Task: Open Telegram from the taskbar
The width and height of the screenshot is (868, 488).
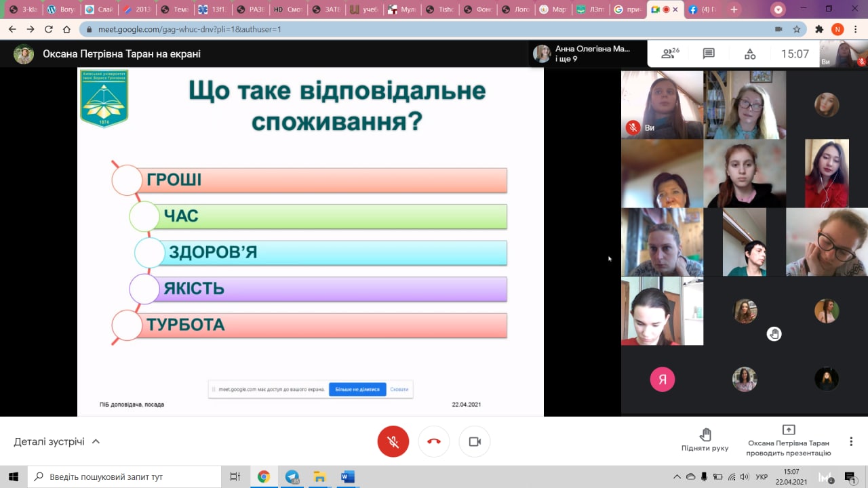Action: (x=292, y=477)
